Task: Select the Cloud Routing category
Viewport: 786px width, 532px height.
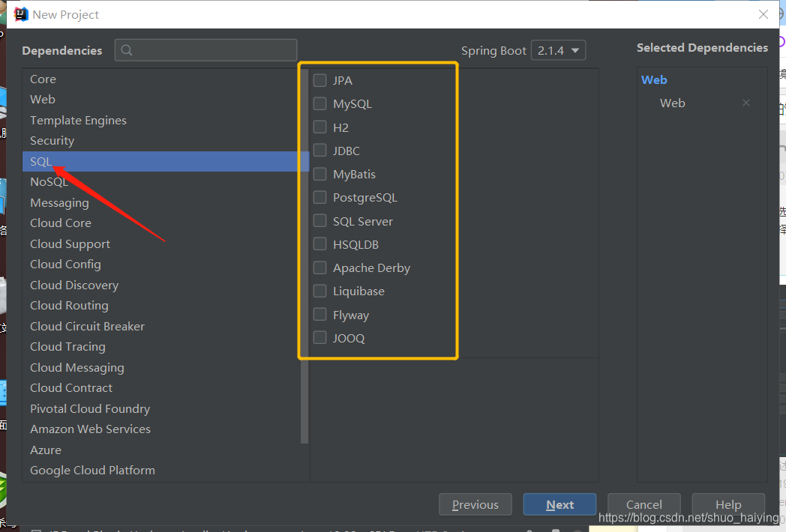Action: [166, 306]
